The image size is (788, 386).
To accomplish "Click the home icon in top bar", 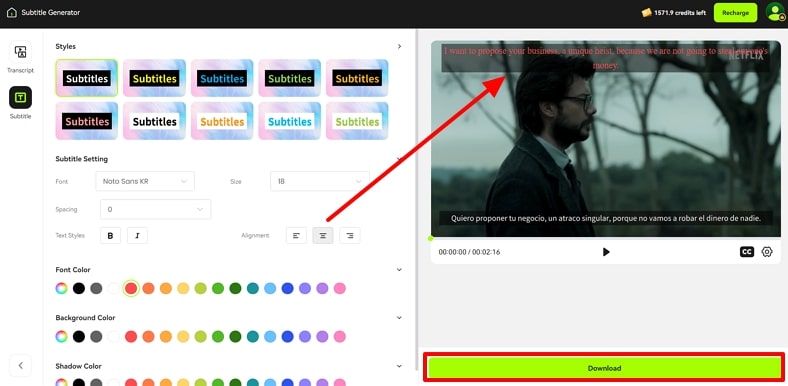I will [12, 13].
